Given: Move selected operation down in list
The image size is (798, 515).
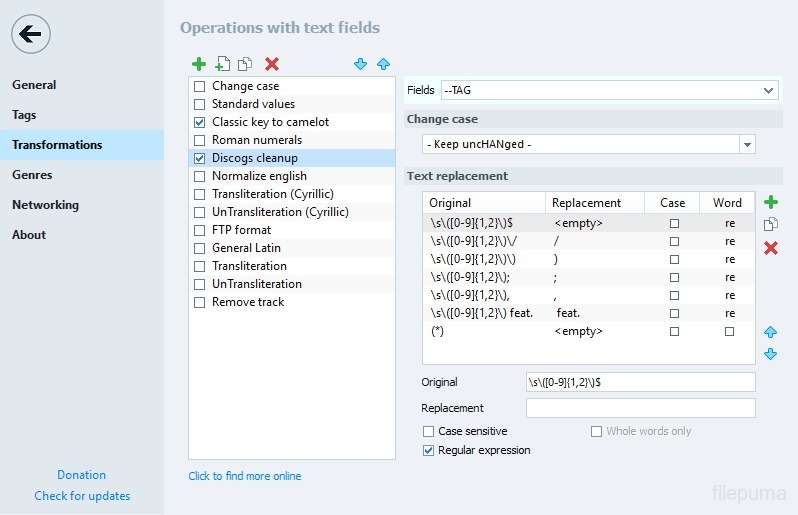Looking at the screenshot, I should (x=361, y=64).
